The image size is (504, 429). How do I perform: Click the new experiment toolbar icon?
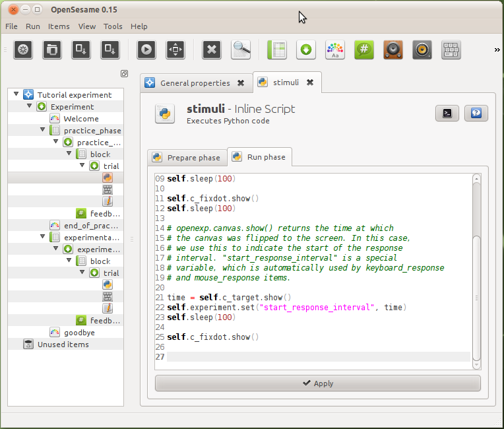[x=23, y=49]
